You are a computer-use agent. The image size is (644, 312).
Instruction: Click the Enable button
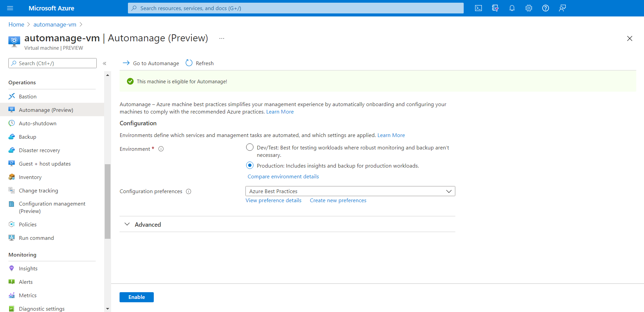(137, 297)
